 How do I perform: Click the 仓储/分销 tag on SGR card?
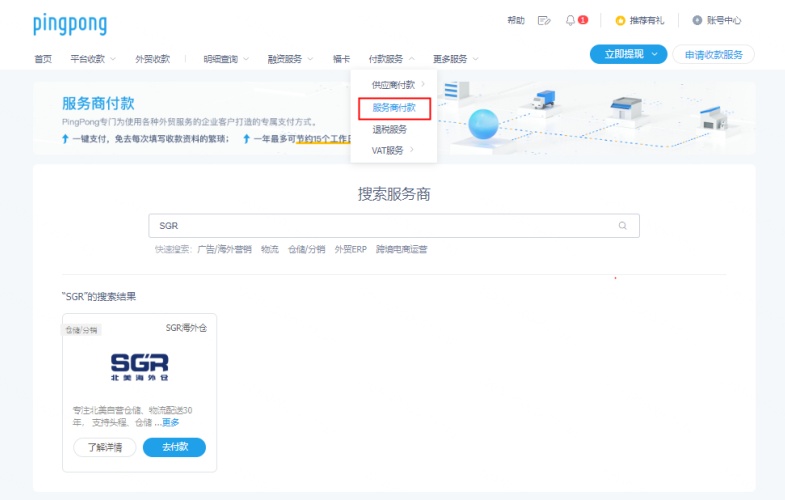pos(82,330)
